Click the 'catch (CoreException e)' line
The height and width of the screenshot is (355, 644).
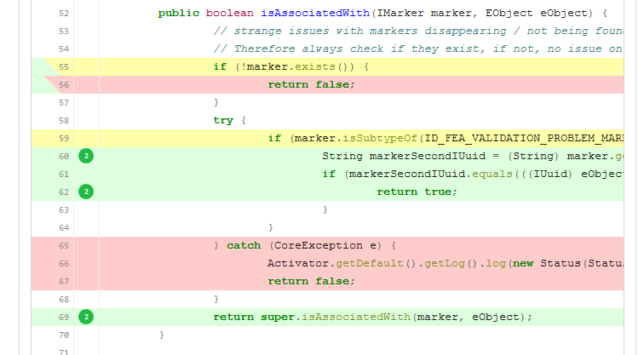pos(305,245)
